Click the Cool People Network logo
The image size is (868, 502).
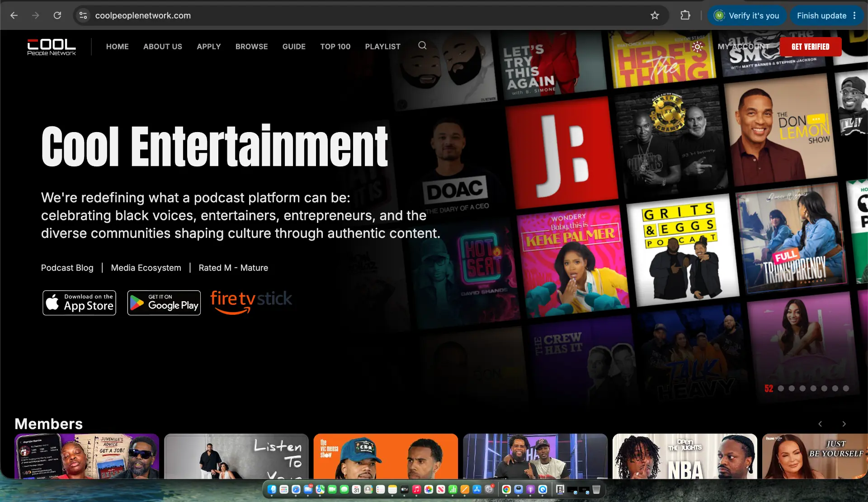click(x=52, y=47)
